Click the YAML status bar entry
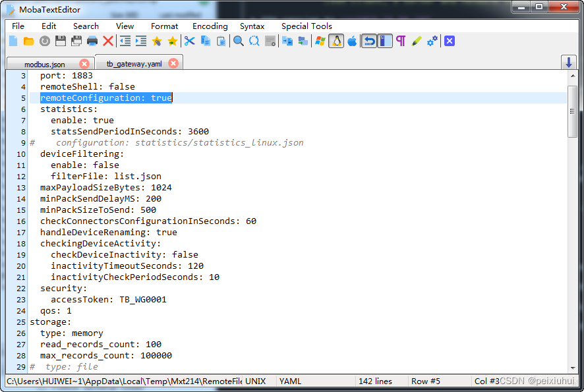Image resolution: width=584 pixels, height=392 pixels. (290, 381)
